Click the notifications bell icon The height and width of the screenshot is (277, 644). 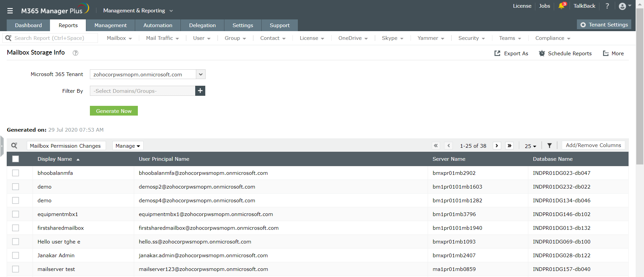click(x=561, y=6)
